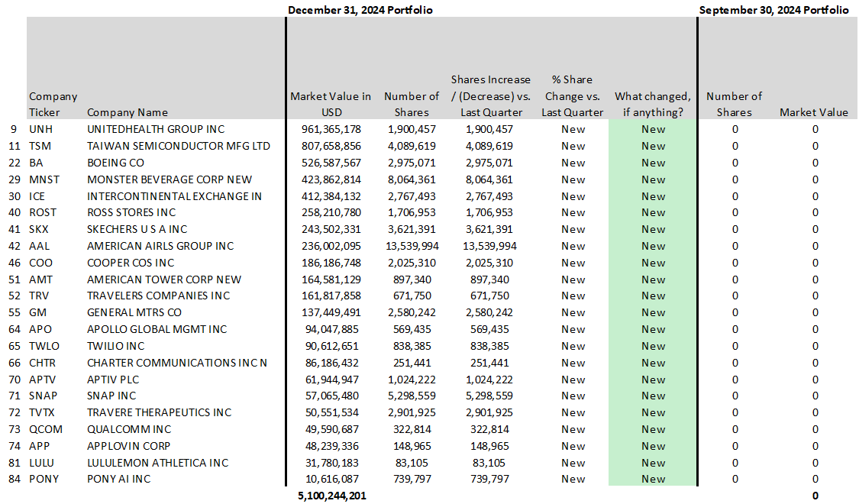Select September Market Value column header
The image size is (859, 504).
point(814,112)
